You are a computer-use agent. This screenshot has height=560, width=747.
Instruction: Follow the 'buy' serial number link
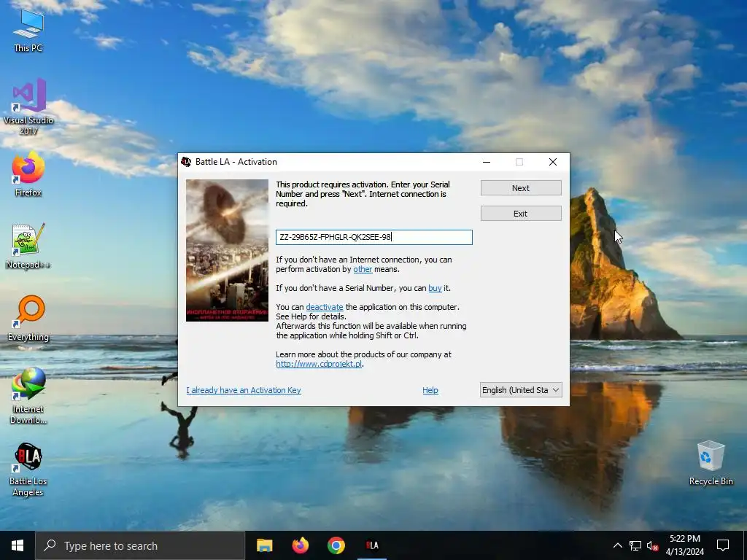pyautogui.click(x=435, y=288)
